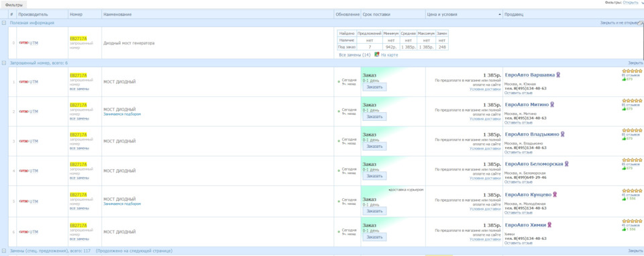Click highlighted EB2717A number in row 0
Image resolution: width=644 pixels, height=256 pixels.
pyautogui.click(x=78, y=39)
